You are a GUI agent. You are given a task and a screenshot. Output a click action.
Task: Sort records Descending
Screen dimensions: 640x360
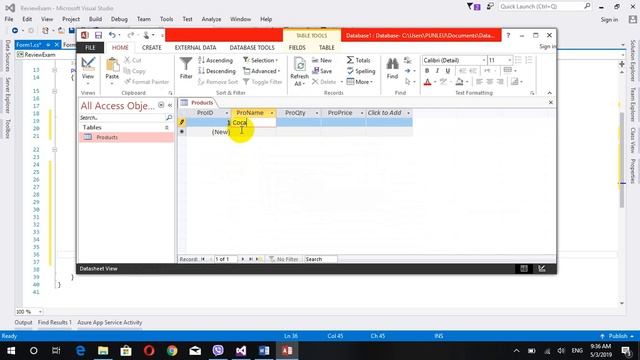(x=217, y=71)
